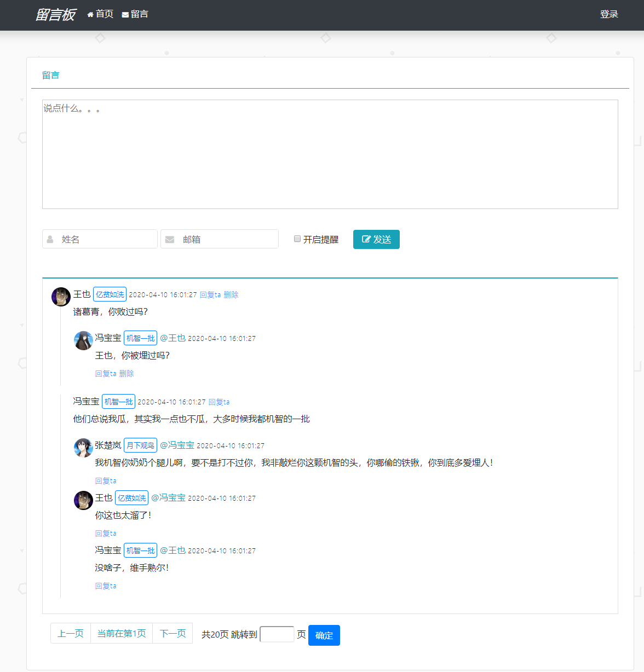Go to 下一页 in the pagination bar
644x672 pixels.
pos(172,633)
